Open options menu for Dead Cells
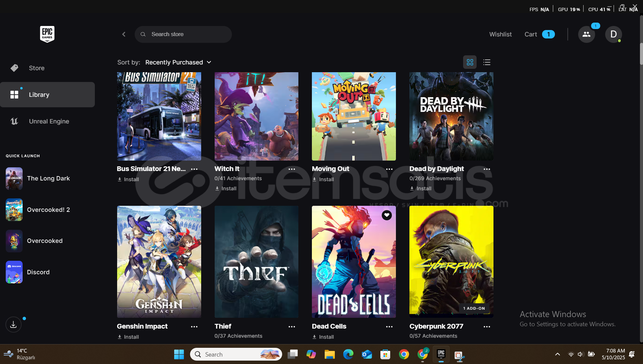The height and width of the screenshot is (364, 643). click(390, 327)
